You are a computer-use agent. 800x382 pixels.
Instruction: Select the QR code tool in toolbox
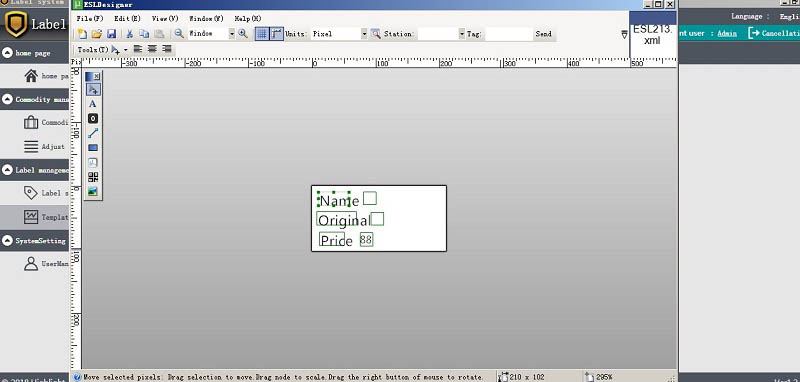click(93, 177)
